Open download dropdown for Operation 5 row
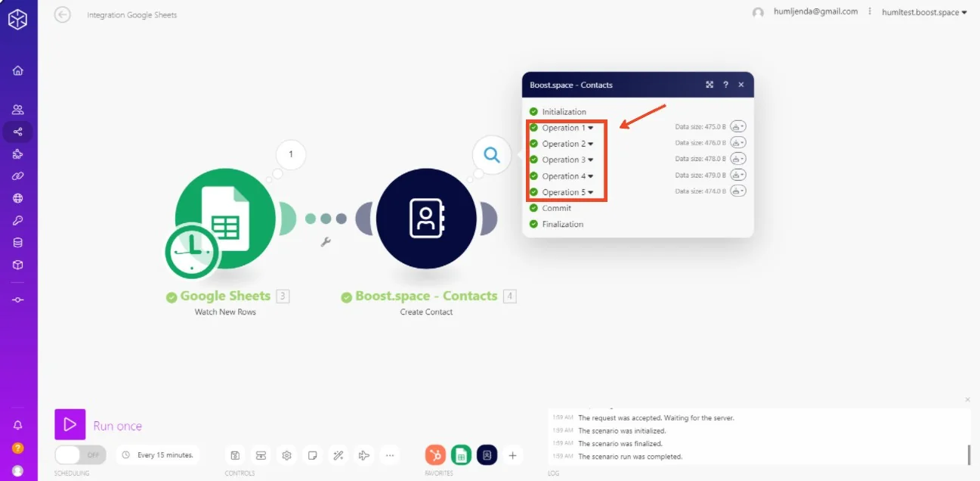The width and height of the screenshot is (980, 481). coord(738,191)
